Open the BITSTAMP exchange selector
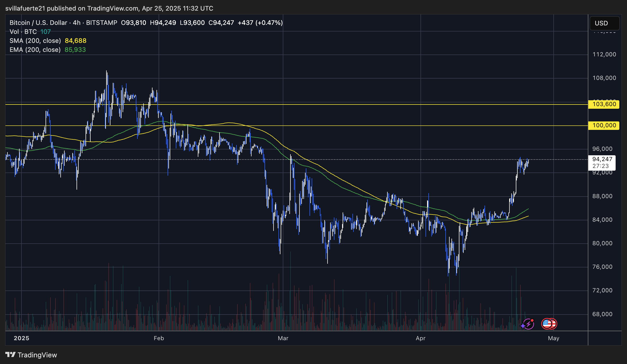The height and width of the screenshot is (364, 627). (101, 23)
